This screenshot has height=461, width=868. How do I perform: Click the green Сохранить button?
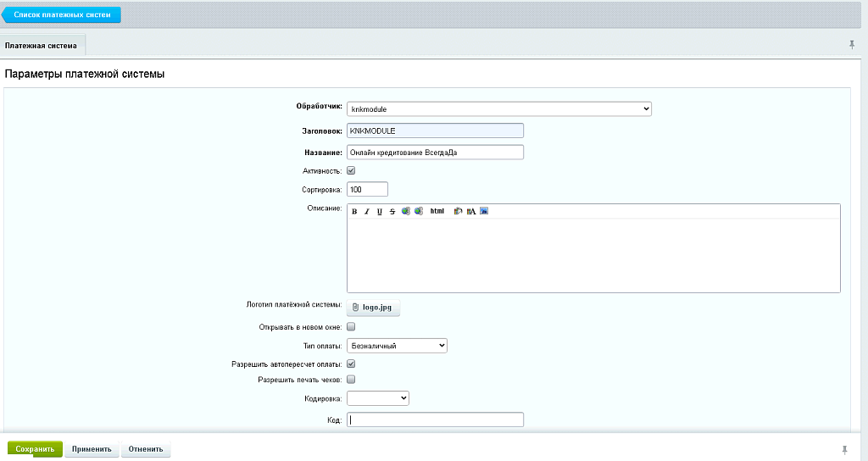coord(35,449)
